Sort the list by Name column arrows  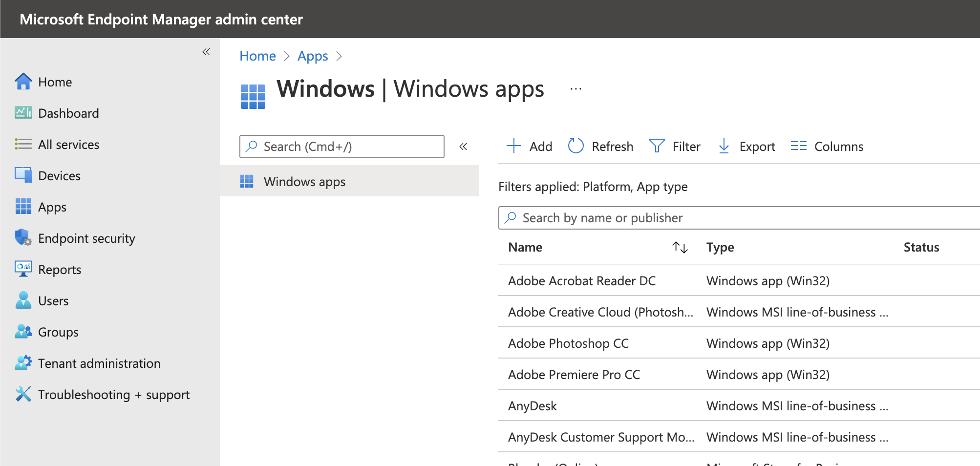tap(680, 247)
